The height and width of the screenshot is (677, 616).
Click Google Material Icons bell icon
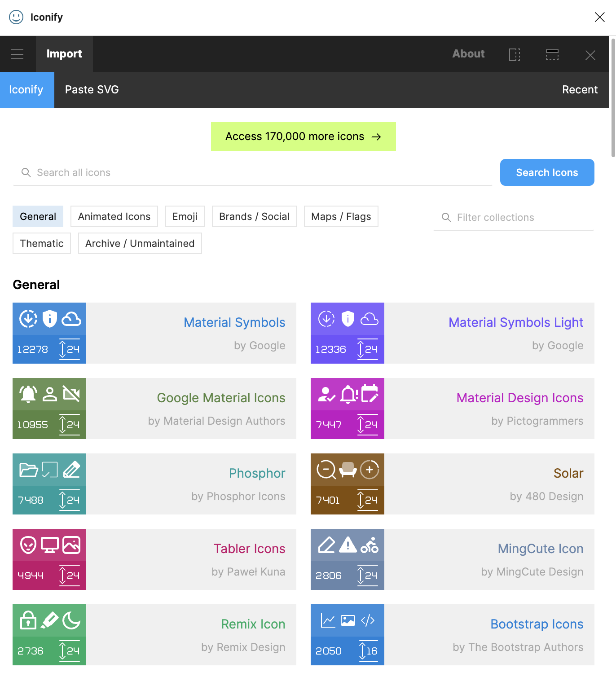pyautogui.click(x=28, y=394)
